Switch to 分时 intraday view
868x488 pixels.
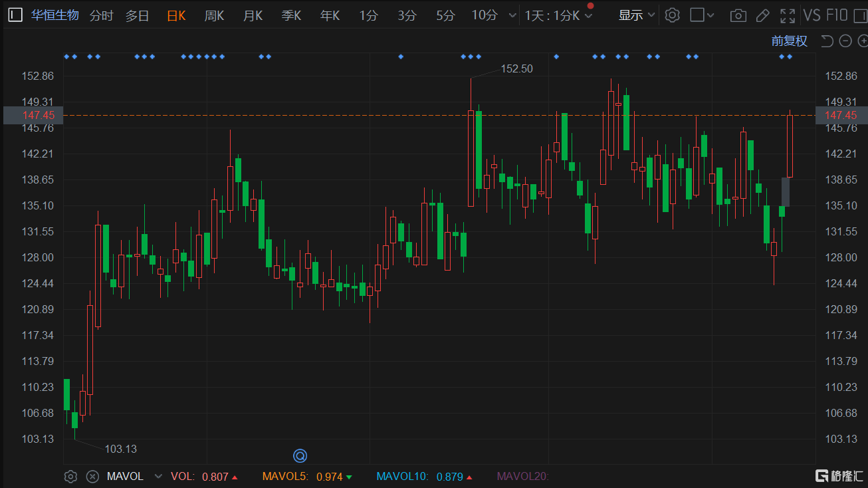[x=101, y=15]
